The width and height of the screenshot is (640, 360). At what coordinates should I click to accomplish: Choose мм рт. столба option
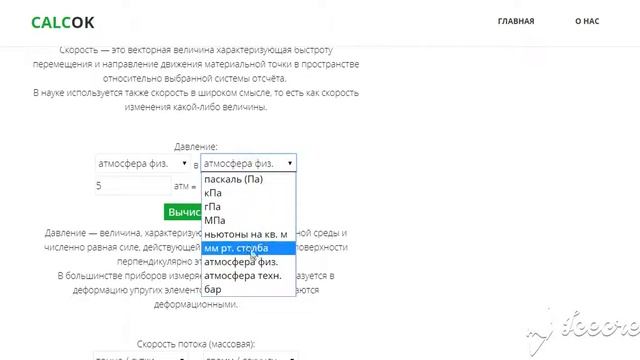(x=249, y=248)
